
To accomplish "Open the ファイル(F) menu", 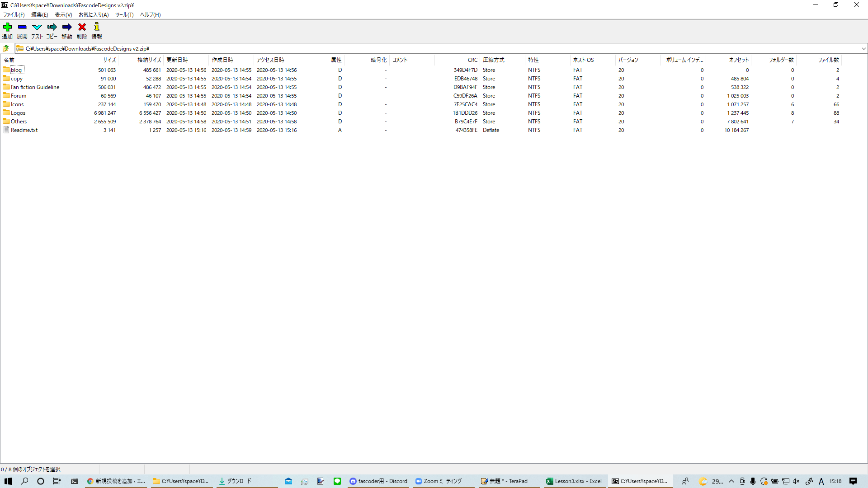I will [x=14, y=15].
